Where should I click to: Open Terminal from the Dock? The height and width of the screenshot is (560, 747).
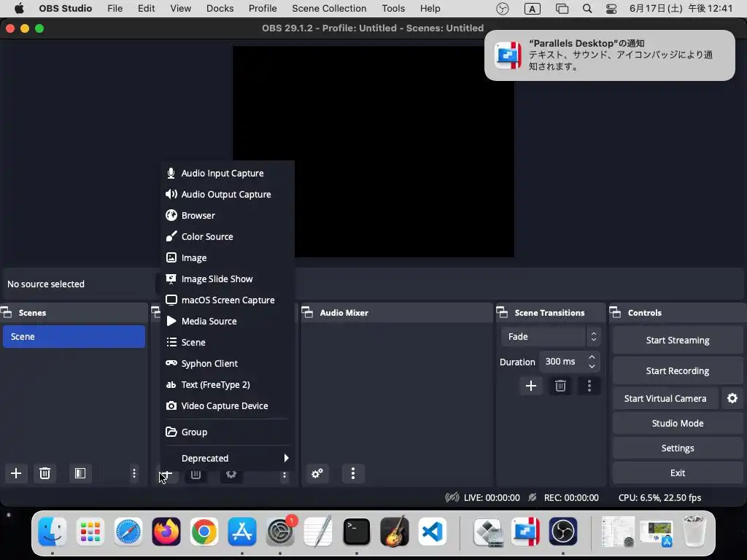tap(356, 532)
